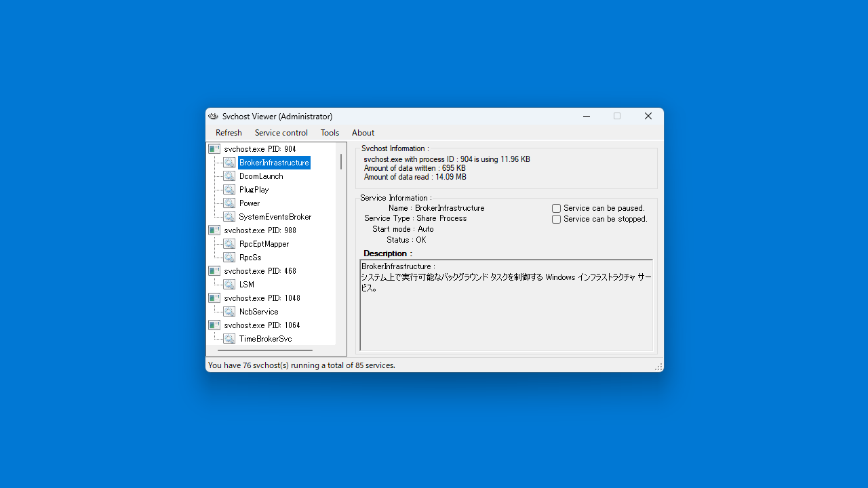868x488 pixels.
Task: Toggle 'Service can be paused' checkbox
Action: (x=556, y=209)
